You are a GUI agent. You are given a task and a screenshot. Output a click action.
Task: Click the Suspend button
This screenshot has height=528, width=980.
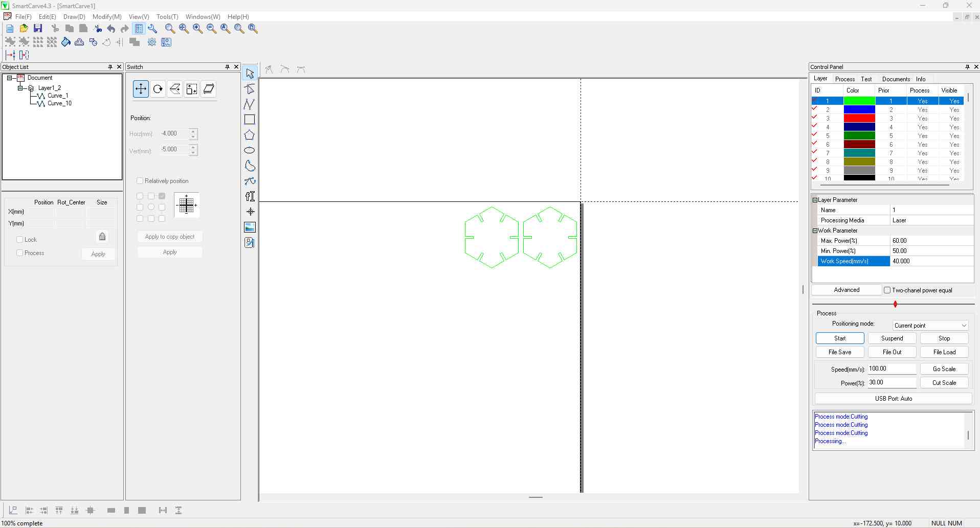pyautogui.click(x=892, y=338)
